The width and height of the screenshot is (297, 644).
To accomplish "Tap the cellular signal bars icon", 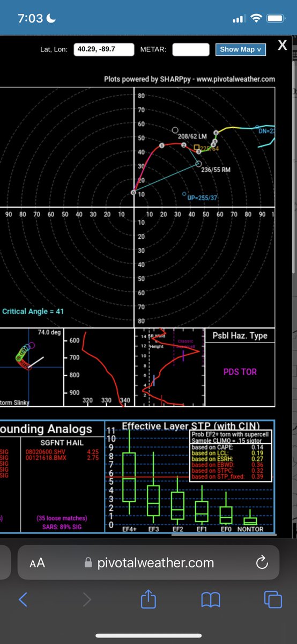I will click(x=239, y=19).
